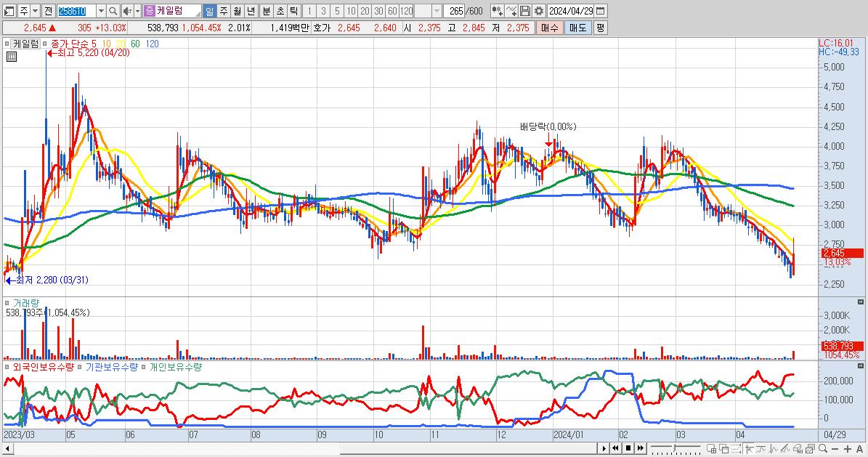Select the weekly (주) period button

pos(223,10)
